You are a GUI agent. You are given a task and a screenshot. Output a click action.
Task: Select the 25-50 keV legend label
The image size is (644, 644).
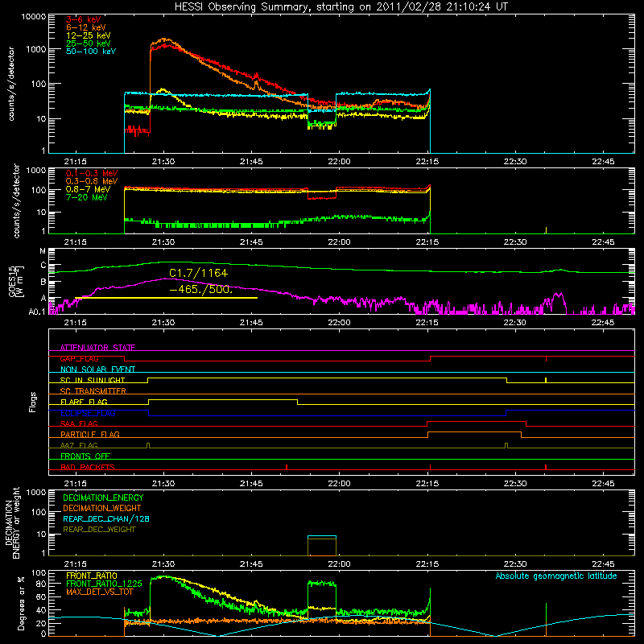[x=89, y=43]
